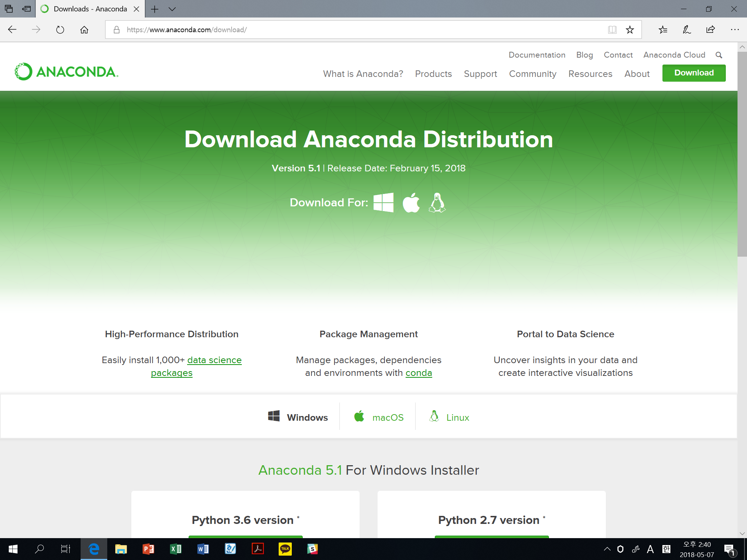Click the Anaconda logo
This screenshot has height=560, width=747.
[67, 71]
